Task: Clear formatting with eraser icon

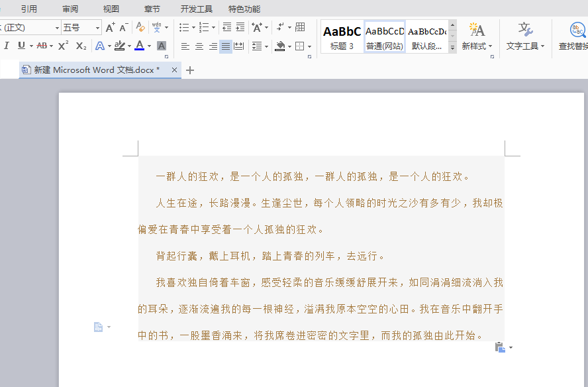Action: pyautogui.click(x=140, y=27)
